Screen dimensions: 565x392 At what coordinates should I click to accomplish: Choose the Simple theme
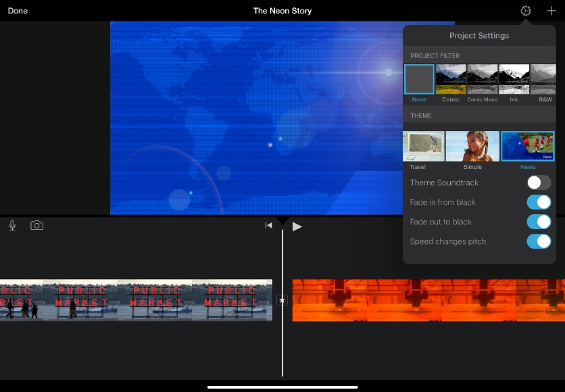click(472, 147)
